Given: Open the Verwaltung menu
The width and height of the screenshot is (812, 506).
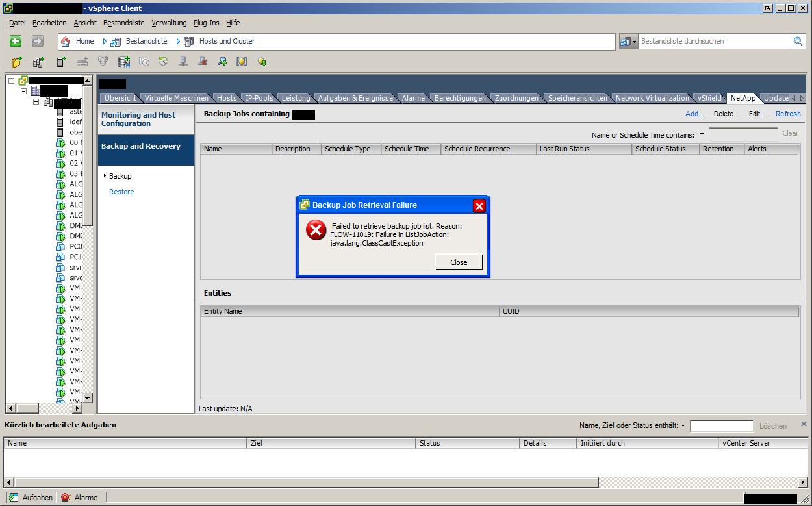Looking at the screenshot, I should tap(169, 23).
